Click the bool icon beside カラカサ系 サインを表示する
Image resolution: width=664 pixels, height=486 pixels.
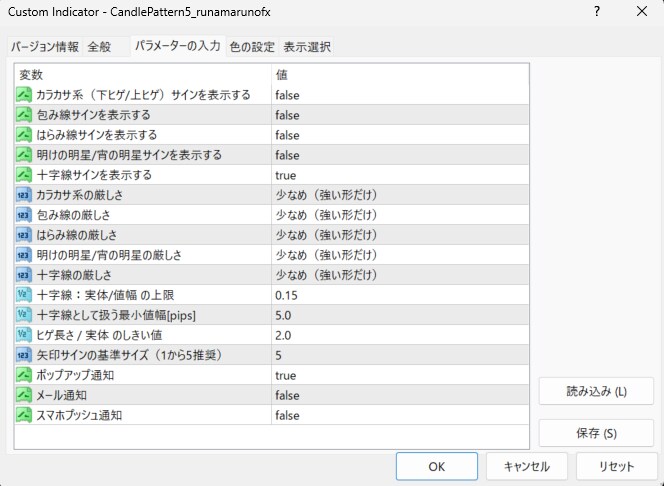click(x=24, y=95)
